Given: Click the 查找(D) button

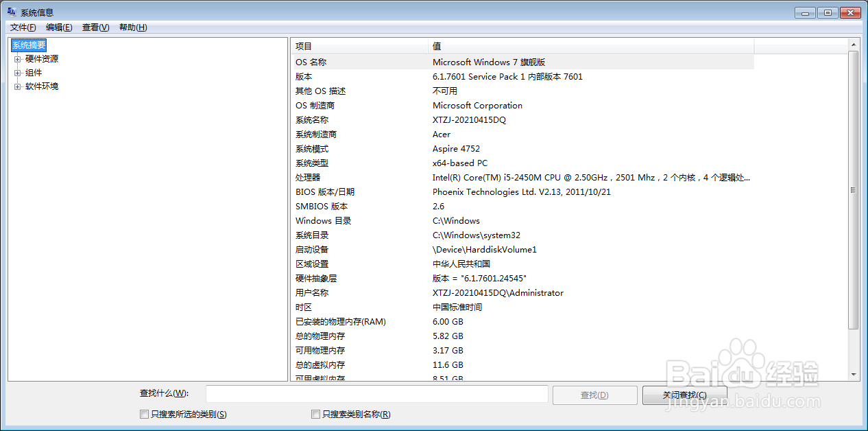Looking at the screenshot, I should tap(594, 395).
